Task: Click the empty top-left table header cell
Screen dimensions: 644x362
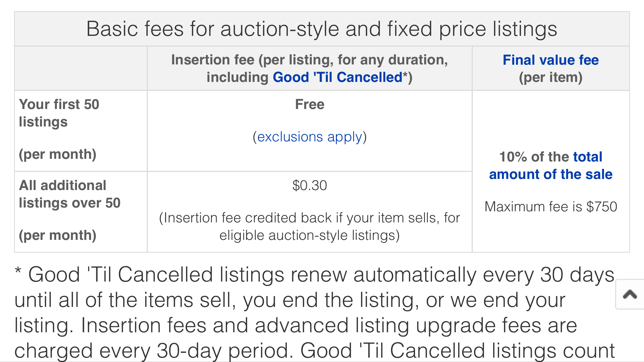Action: click(81, 68)
